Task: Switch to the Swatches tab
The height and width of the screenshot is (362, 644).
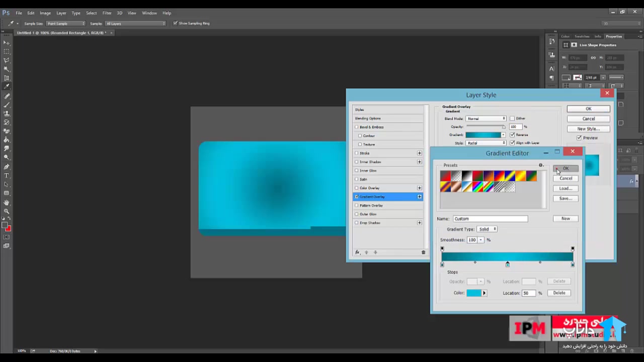Action: [582, 36]
